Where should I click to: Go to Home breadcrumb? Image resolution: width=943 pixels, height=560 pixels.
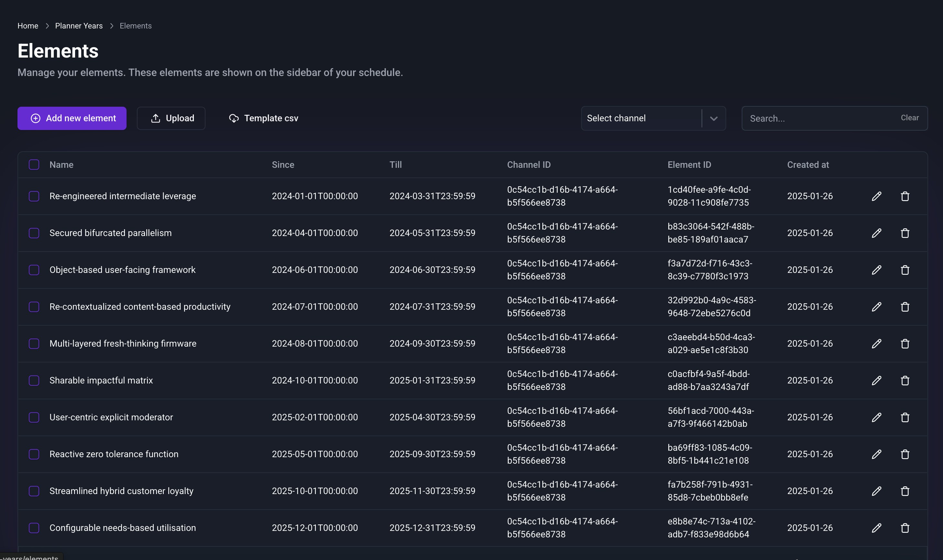click(x=28, y=26)
